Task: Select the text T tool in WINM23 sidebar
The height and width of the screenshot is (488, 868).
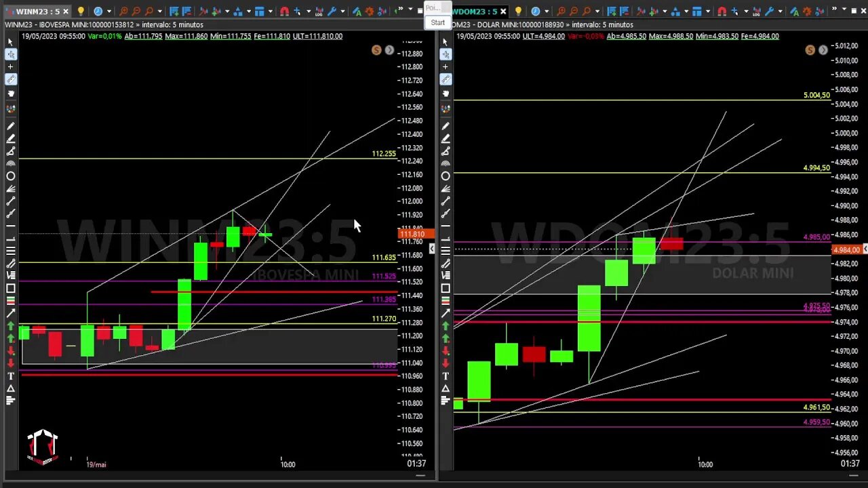Action: tap(11, 376)
